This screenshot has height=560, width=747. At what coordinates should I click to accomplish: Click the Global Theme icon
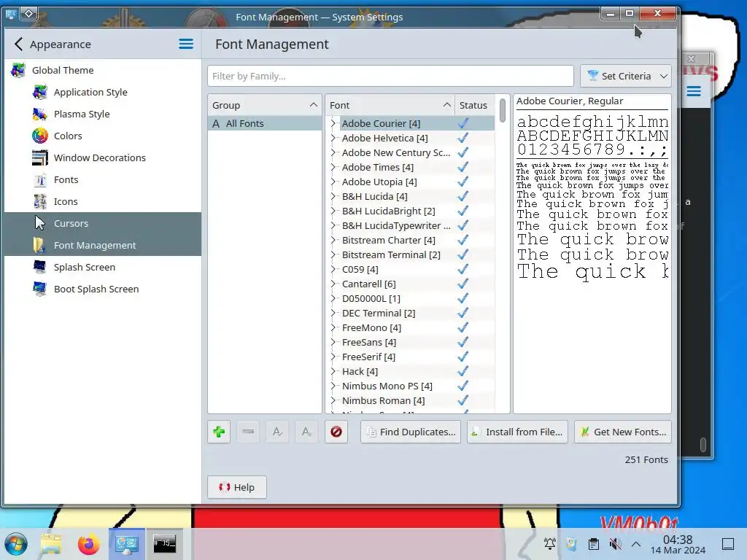click(18, 71)
